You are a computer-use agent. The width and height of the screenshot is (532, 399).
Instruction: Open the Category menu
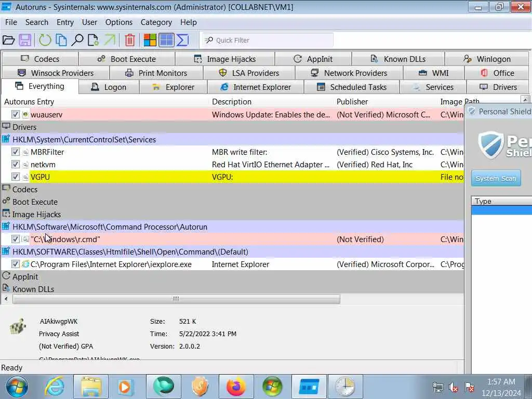coord(156,22)
